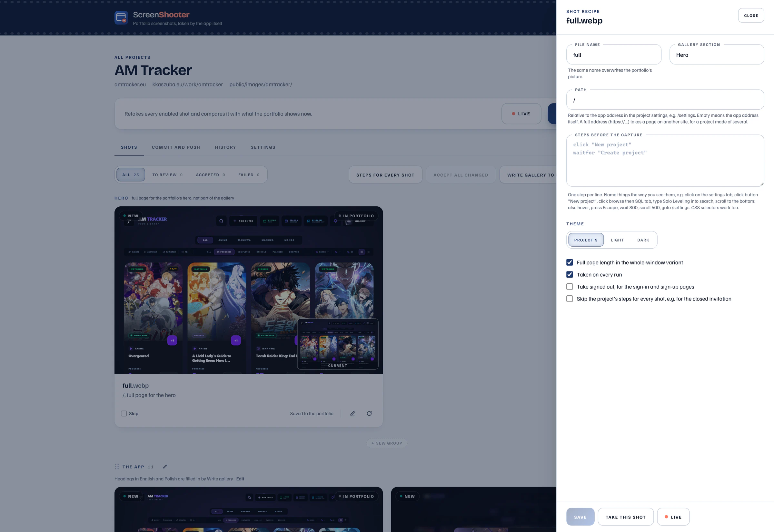
Task: Uncheck Full page length in whole-window variant
Action: [570, 263]
